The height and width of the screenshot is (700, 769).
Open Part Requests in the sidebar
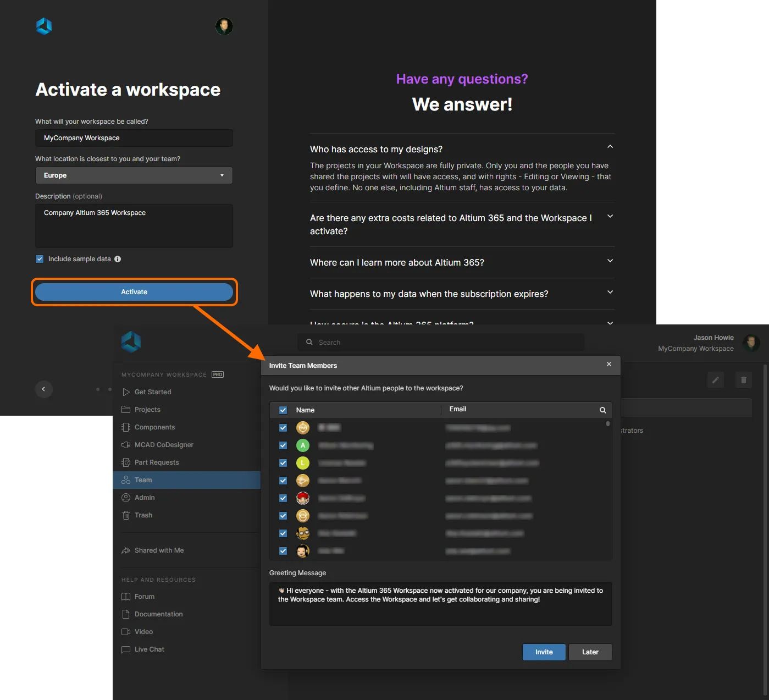pyautogui.click(x=157, y=462)
